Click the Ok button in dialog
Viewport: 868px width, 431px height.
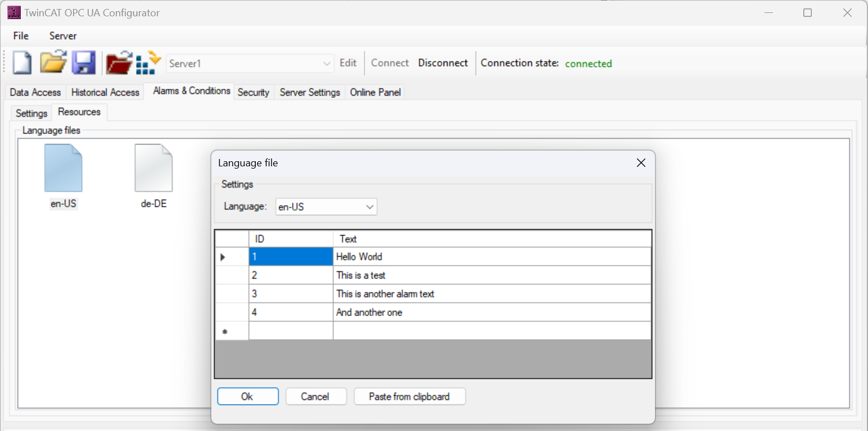pyautogui.click(x=248, y=396)
